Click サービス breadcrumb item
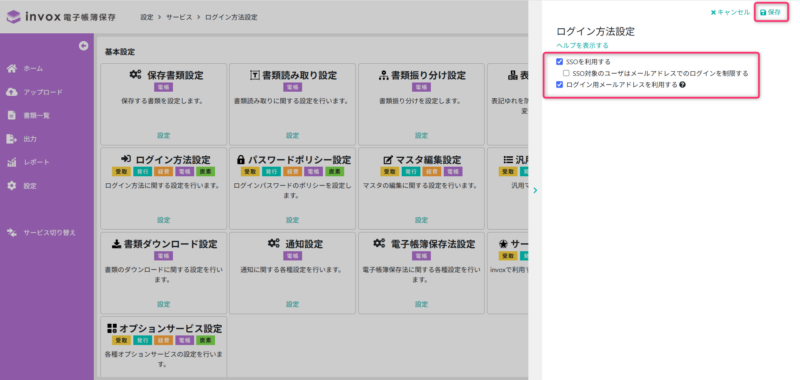 [x=179, y=17]
